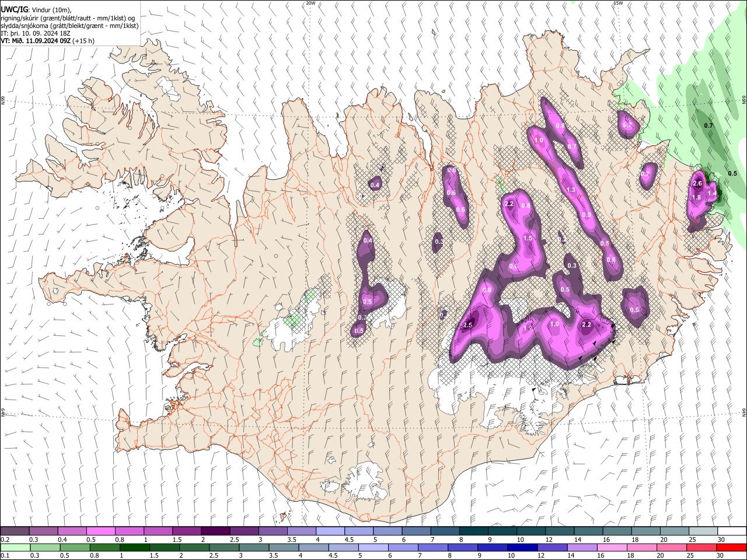Click the title text "UWC/IG: Vindur (10m)"
The height and width of the screenshot is (560, 747).
click(x=36, y=10)
